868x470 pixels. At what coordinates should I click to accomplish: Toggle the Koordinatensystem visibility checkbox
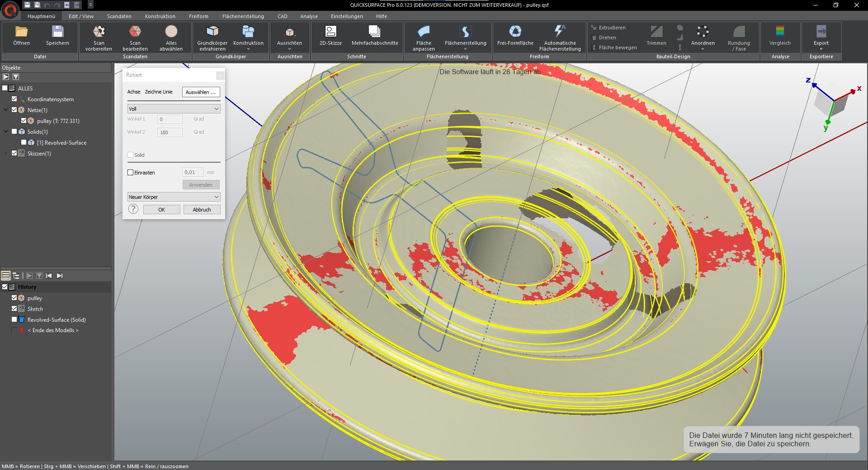(x=14, y=99)
